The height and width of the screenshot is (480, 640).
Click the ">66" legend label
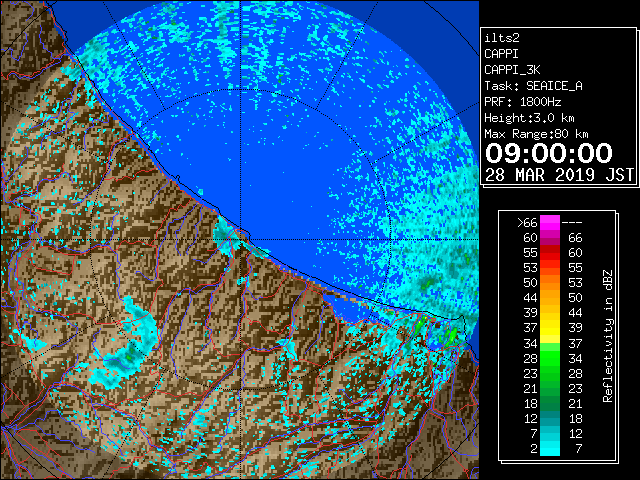click(x=527, y=223)
